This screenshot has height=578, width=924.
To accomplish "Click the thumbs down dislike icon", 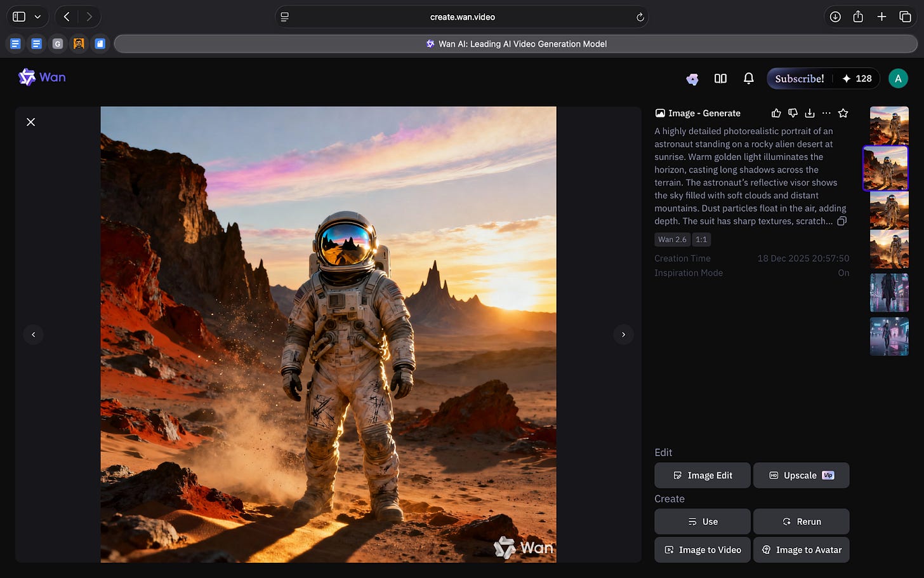I will pos(793,113).
